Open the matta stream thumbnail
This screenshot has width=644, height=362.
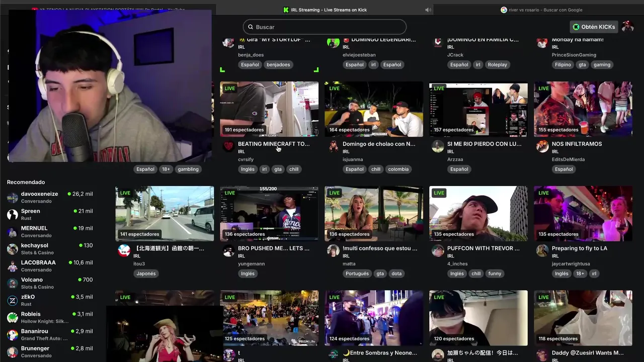tap(374, 214)
